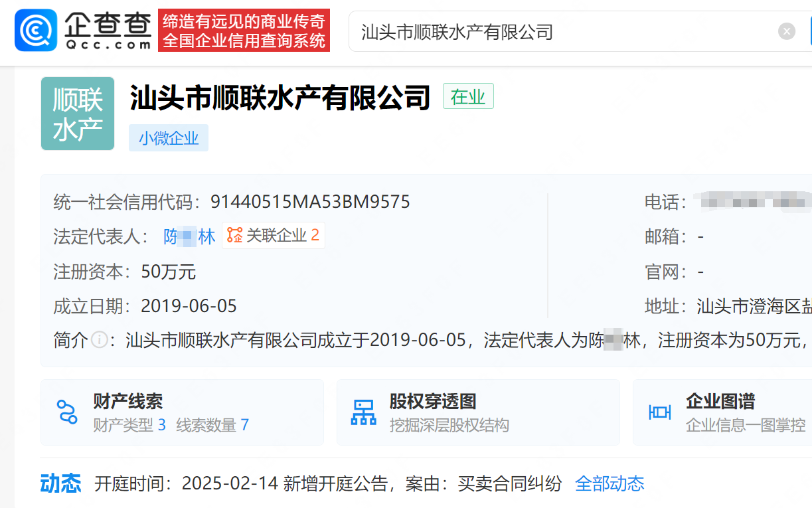This screenshot has width=812, height=508.
Task: Show the 简介 info tooltip icon
Action: 99,341
